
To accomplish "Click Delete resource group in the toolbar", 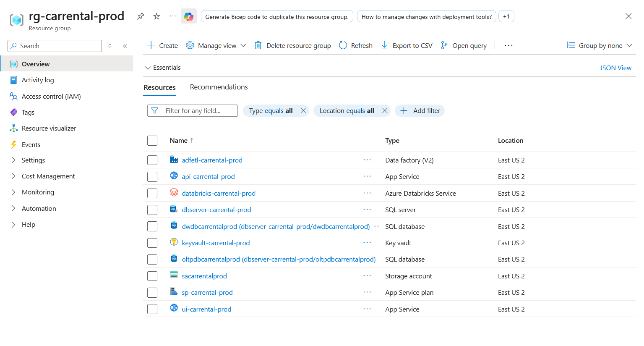I will pos(292,45).
